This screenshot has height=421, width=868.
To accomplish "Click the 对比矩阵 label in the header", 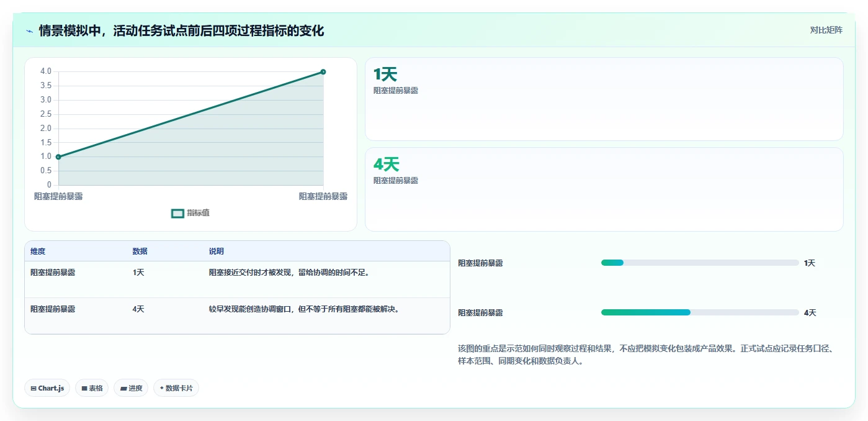I will pos(826,30).
